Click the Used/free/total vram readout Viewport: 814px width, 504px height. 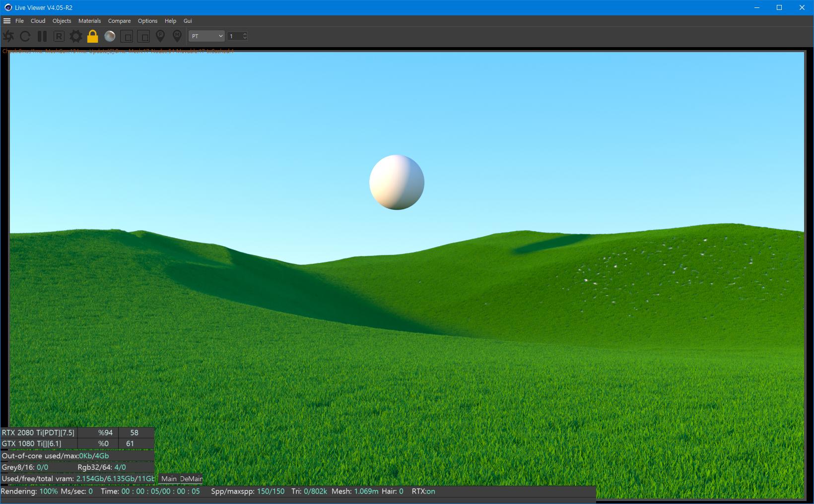[78, 479]
